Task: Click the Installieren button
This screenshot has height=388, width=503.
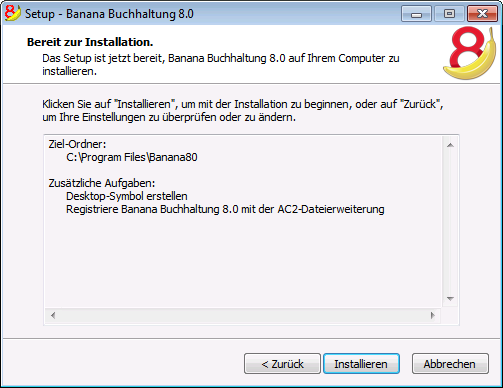Action: [361, 364]
